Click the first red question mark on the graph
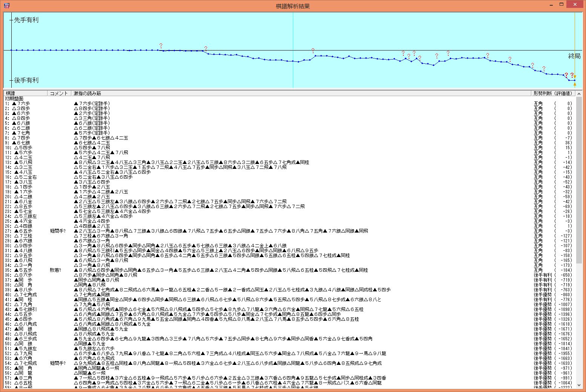Screen dimensions: 586x392 coord(161,46)
